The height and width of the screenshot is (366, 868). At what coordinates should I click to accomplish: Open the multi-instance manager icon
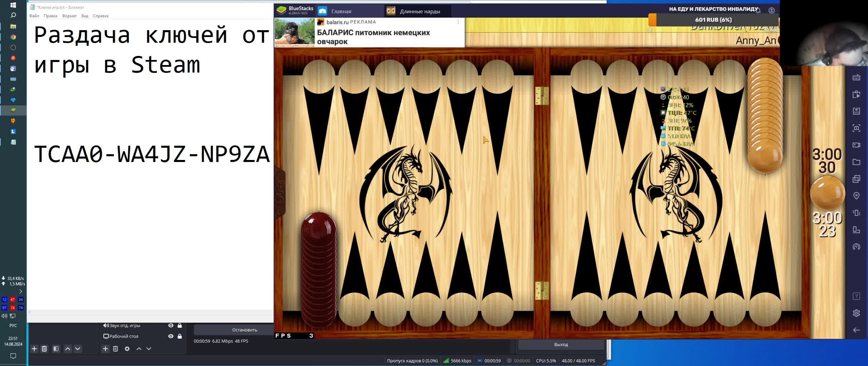pyautogui.click(x=856, y=179)
